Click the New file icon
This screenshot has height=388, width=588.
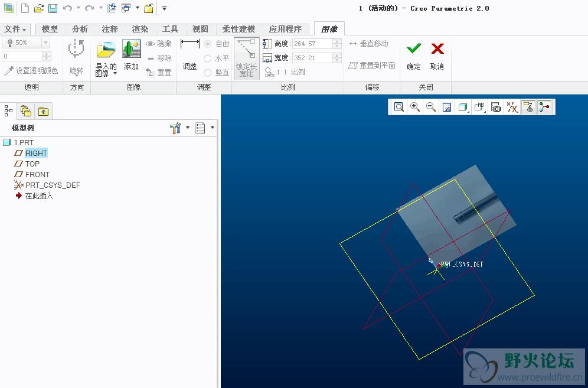tap(25, 8)
